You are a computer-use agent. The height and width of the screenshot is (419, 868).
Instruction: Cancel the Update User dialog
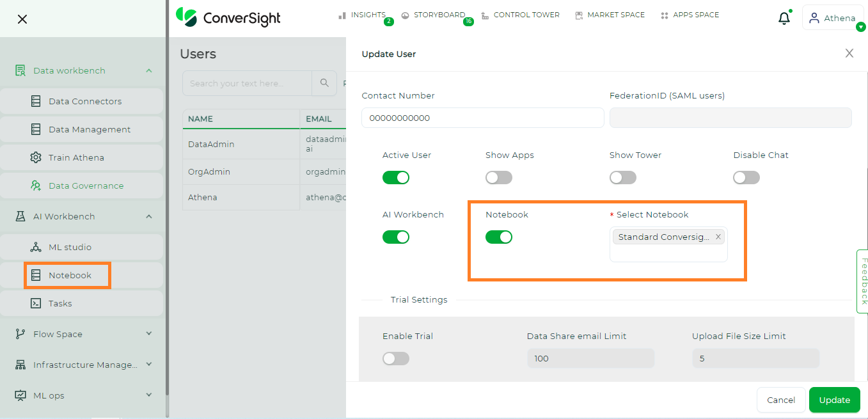[780, 399]
